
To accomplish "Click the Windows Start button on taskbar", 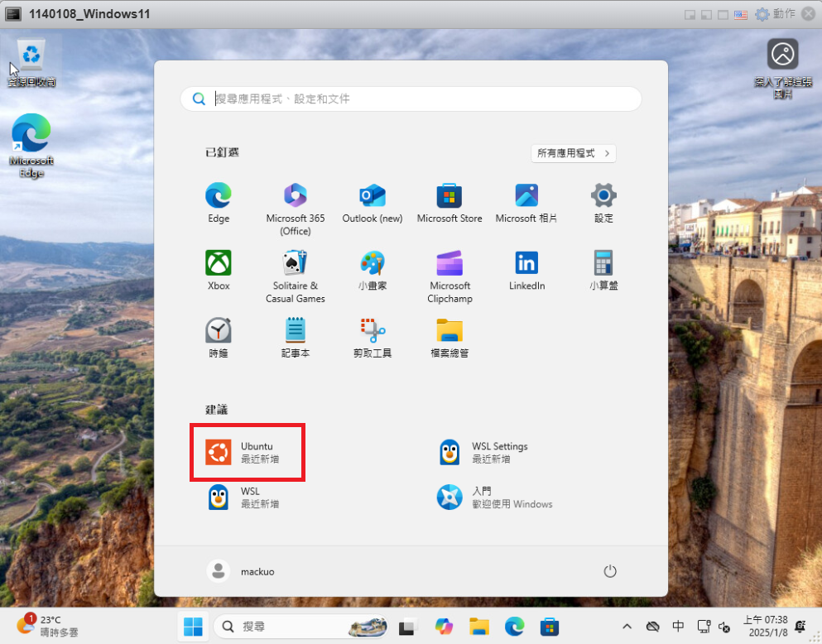I will click(193, 626).
